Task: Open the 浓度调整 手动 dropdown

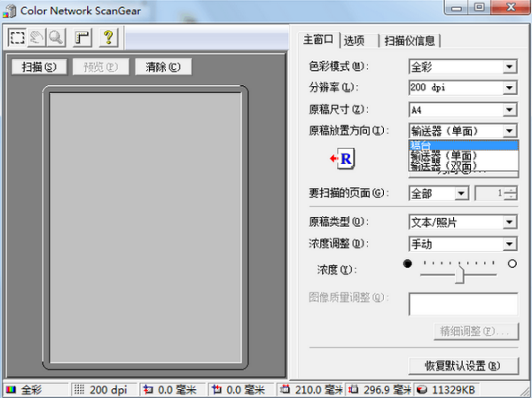Action: tap(509, 244)
